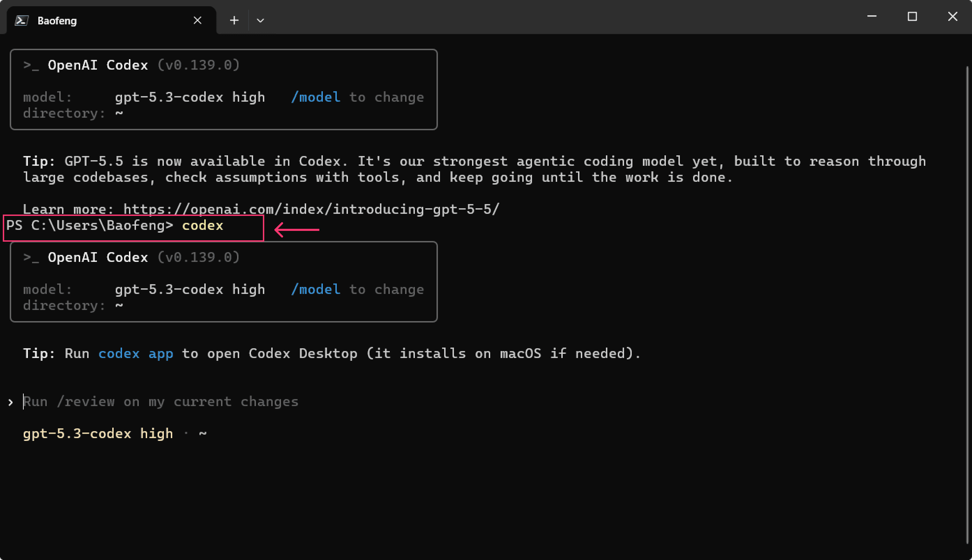This screenshot has width=972, height=560.
Task: Click the PowerShell icon in Baofeng tab
Action: pyautogui.click(x=22, y=21)
